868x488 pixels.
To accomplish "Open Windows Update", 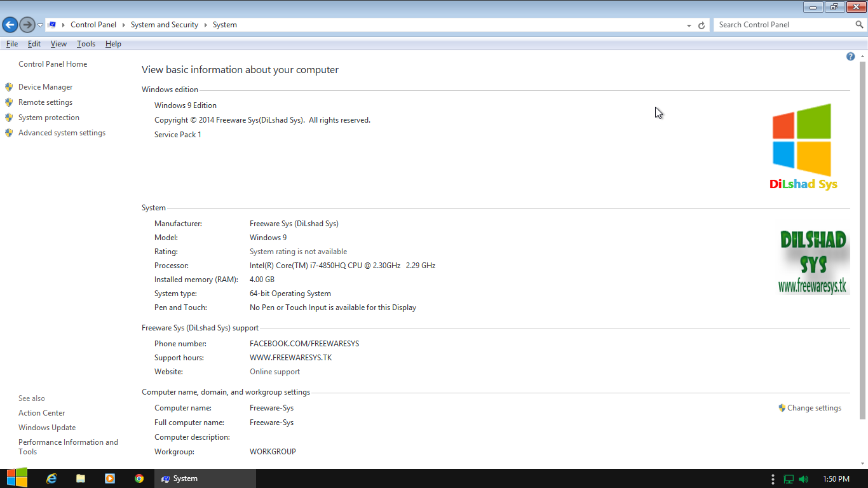I will 47,428.
